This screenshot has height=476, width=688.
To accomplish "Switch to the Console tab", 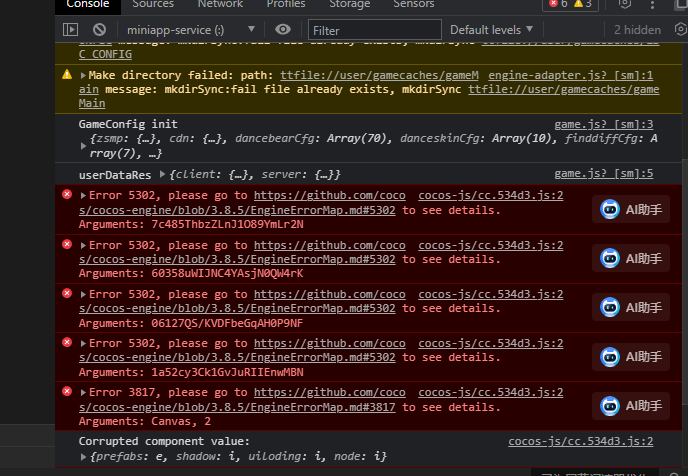I will pyautogui.click(x=88, y=4).
